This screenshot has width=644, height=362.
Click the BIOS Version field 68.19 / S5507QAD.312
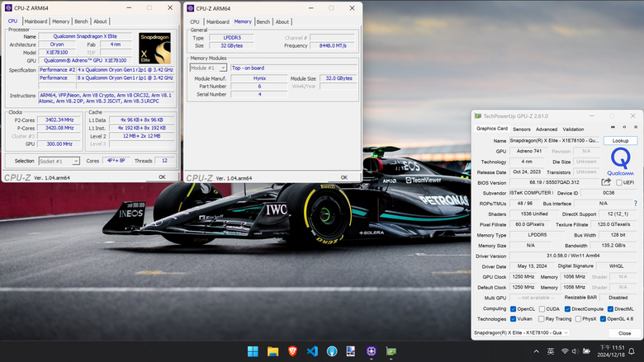555,182
